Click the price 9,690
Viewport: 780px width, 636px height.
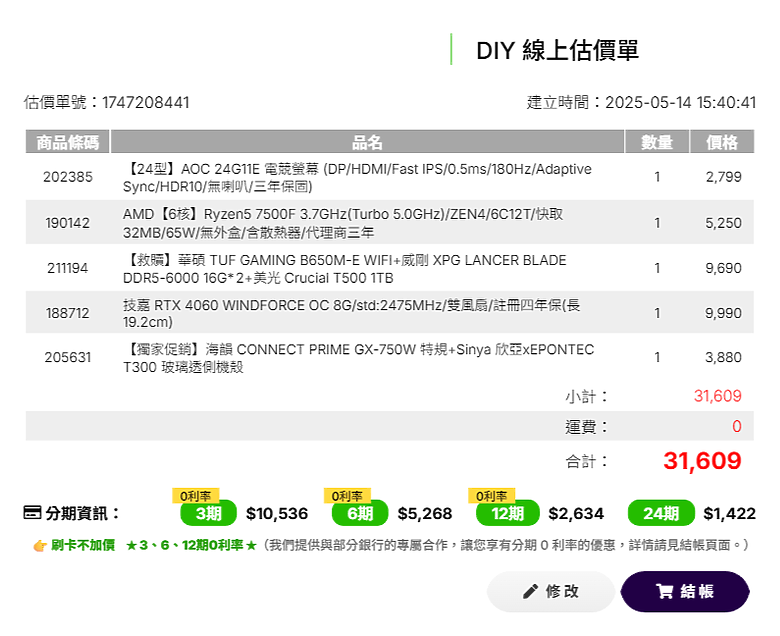(723, 268)
